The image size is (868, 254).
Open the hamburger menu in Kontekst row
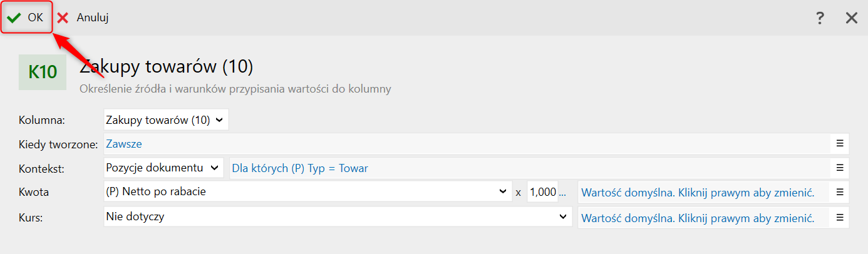[840, 168]
